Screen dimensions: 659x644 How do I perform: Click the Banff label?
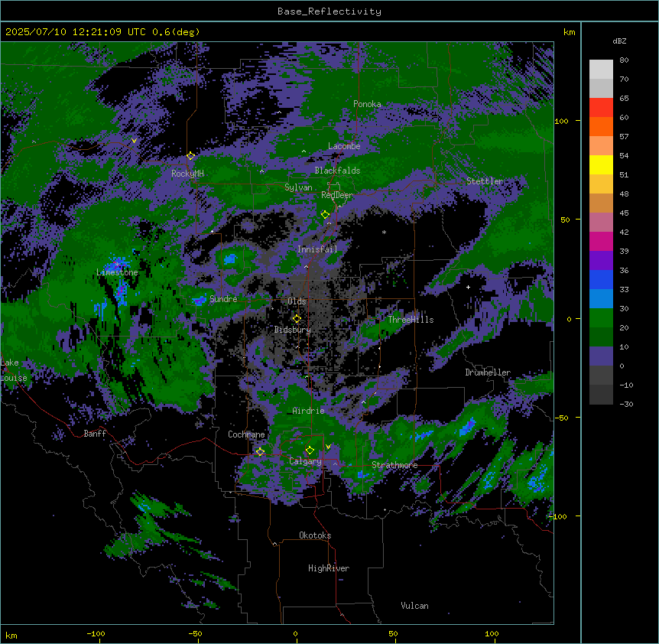(95, 434)
